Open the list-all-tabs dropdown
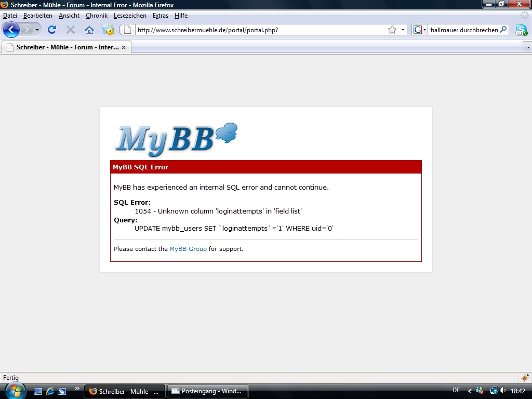This screenshot has width=532, height=399. pos(528,47)
